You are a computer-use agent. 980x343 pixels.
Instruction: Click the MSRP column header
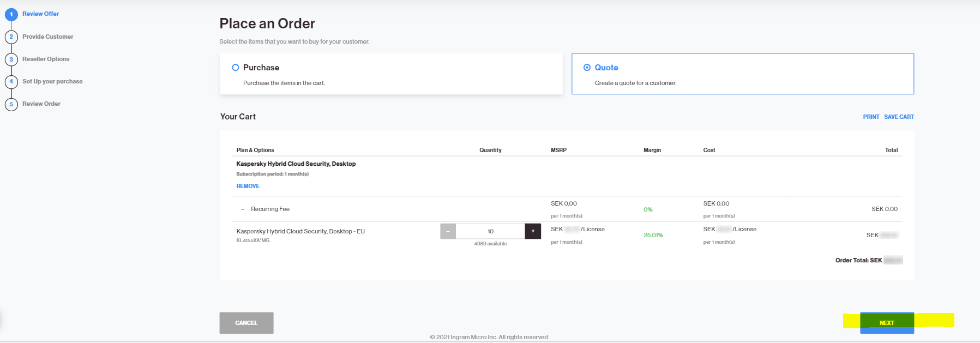[558, 150]
